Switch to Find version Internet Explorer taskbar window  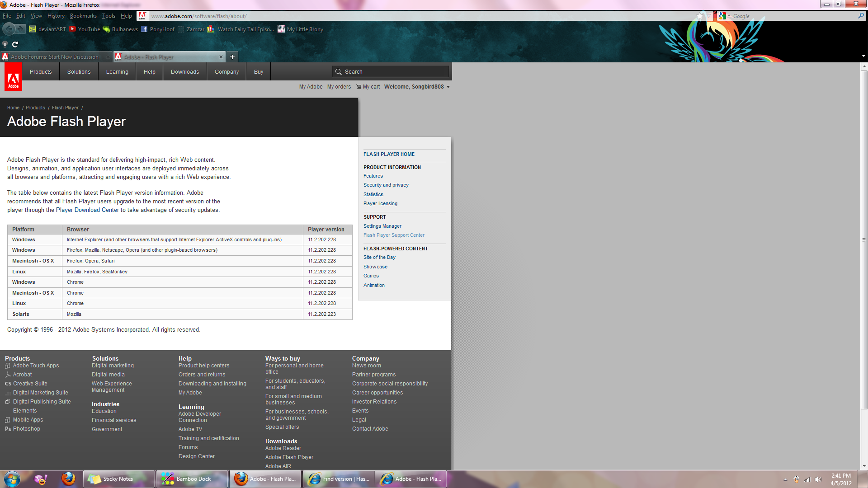coord(339,479)
